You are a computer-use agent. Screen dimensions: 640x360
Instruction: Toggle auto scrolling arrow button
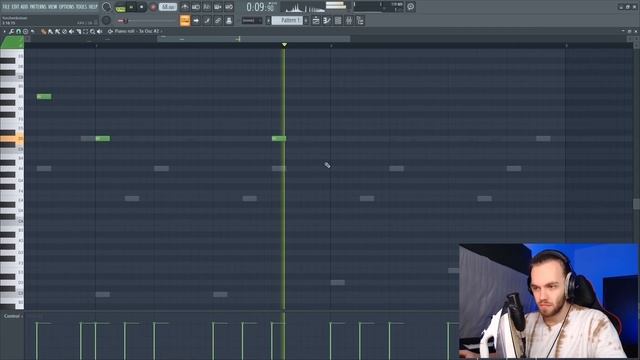coord(196,20)
